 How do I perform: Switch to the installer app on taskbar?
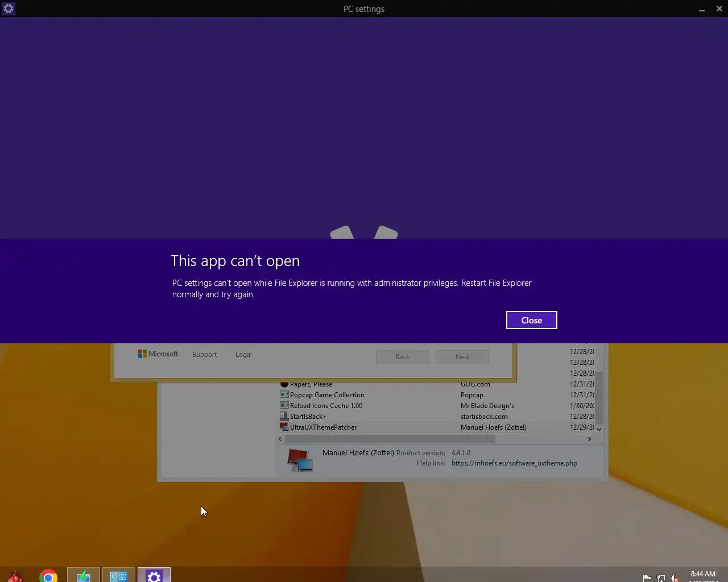coord(84,575)
